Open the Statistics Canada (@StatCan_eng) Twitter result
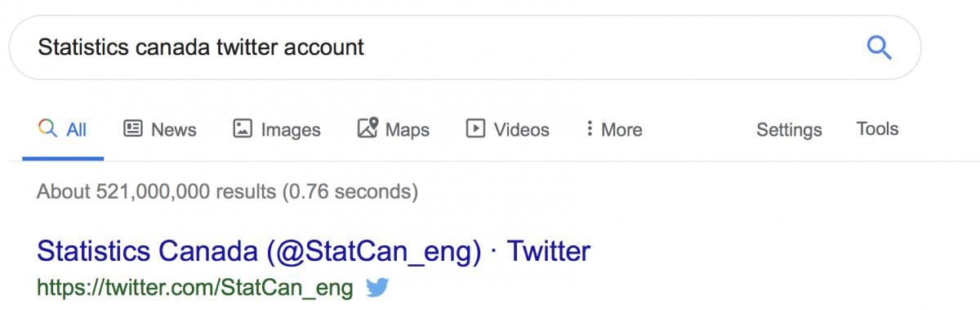This screenshot has height=310, width=980. click(314, 251)
